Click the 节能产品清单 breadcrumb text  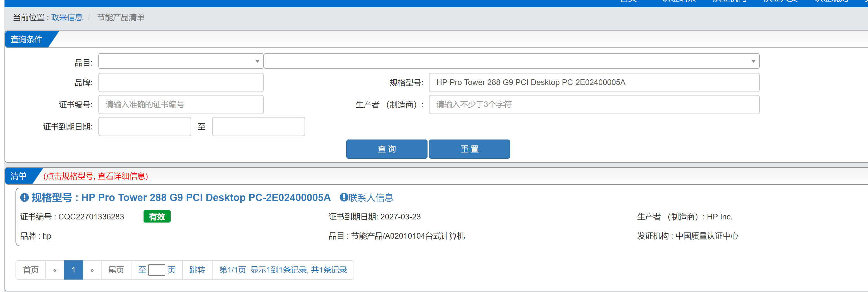point(121,17)
